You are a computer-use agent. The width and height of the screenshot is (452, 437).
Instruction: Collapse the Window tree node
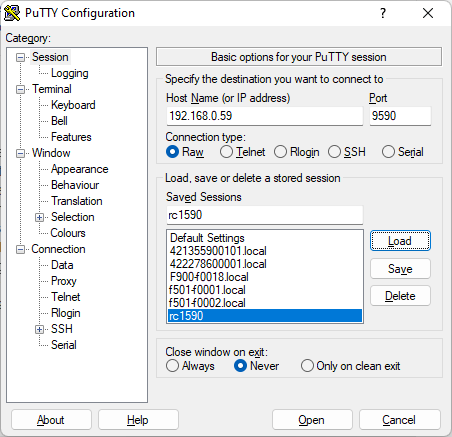point(21,153)
